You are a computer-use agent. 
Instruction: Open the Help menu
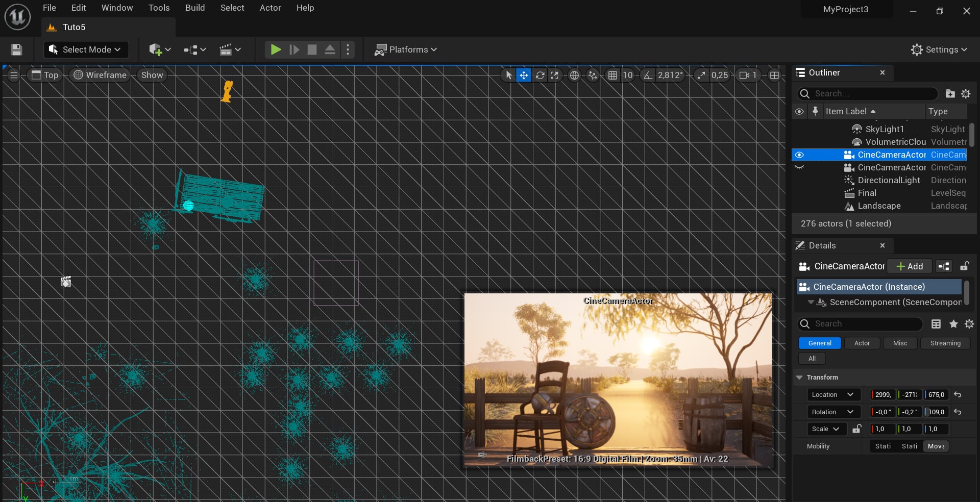305,8
